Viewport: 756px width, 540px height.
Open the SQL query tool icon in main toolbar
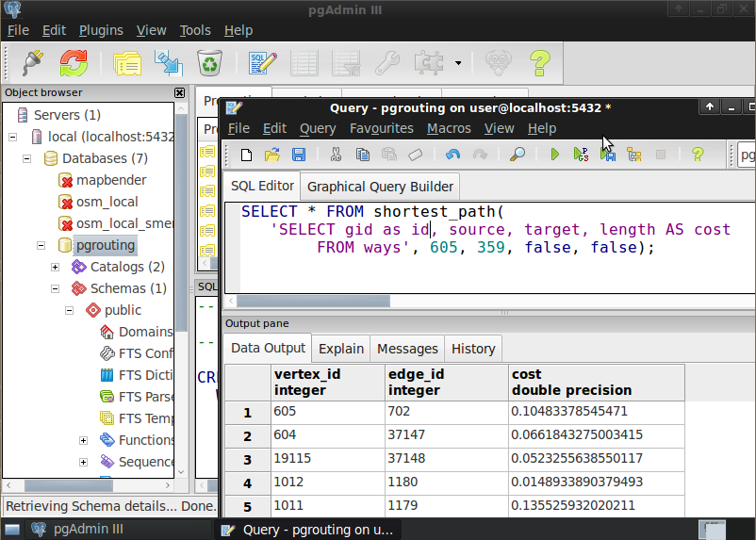(x=262, y=63)
